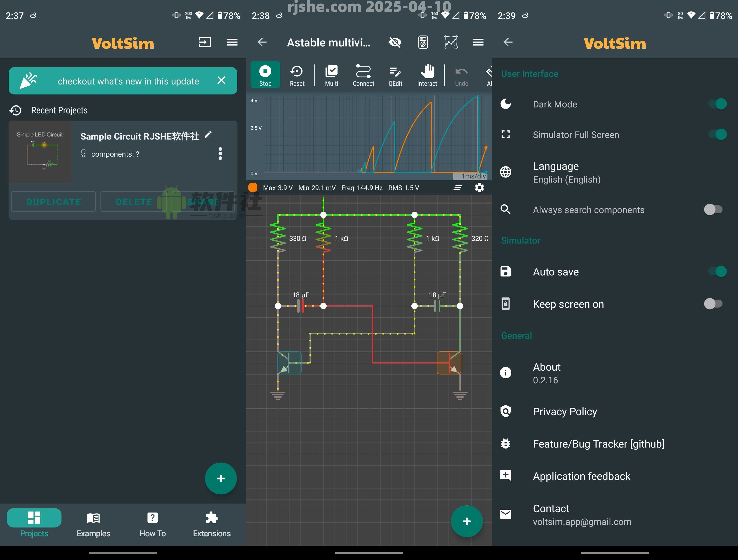Switch to the Projects tab
Screen dimensions: 738x560
[x=34, y=523]
